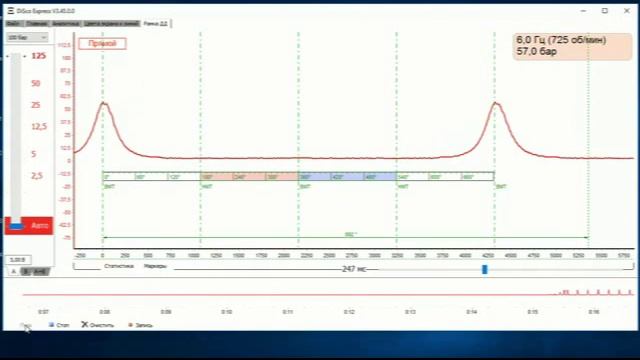640x360 pixels.
Task: Click the 247 мс time-base label
Action: pyautogui.click(x=354, y=269)
